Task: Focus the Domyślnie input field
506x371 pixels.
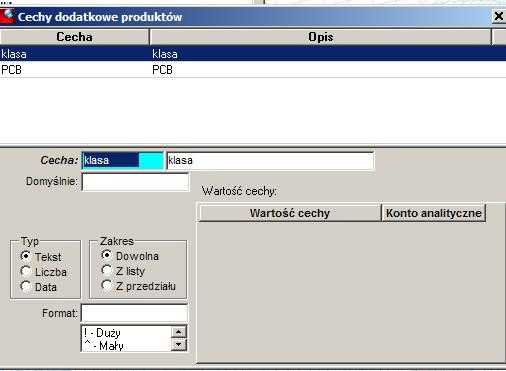Action: click(x=135, y=182)
